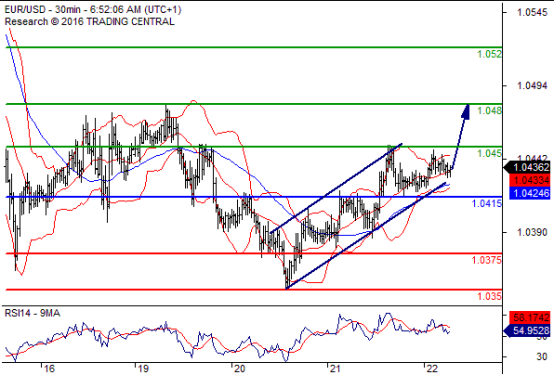The height and width of the screenshot is (376, 554).
Task: Click the 1.048 green resistance label
Action: (x=489, y=111)
